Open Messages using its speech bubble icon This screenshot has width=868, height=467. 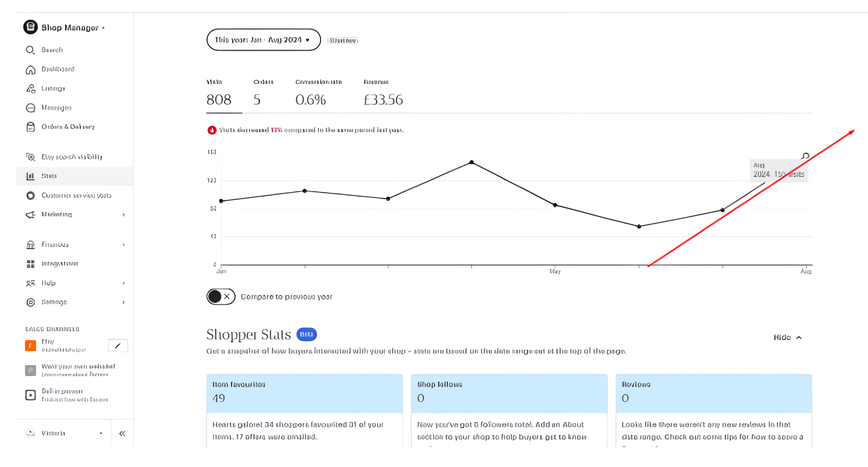(31, 108)
